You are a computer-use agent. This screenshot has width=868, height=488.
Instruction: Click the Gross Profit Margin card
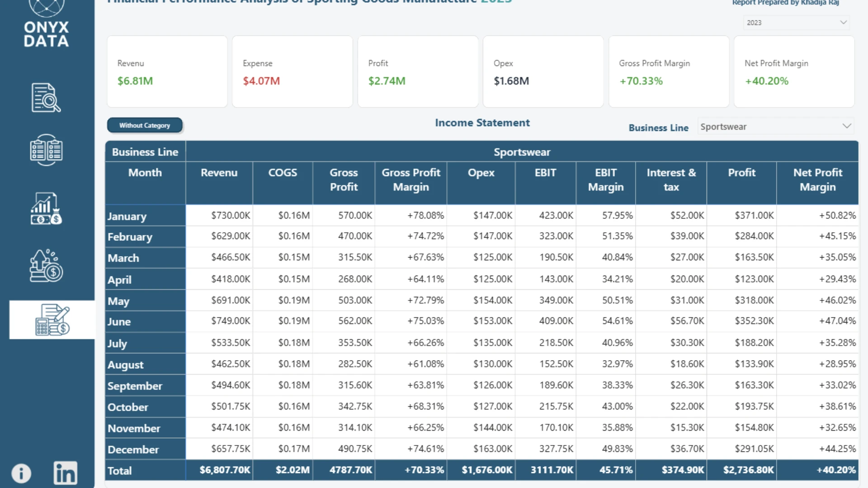coord(669,72)
